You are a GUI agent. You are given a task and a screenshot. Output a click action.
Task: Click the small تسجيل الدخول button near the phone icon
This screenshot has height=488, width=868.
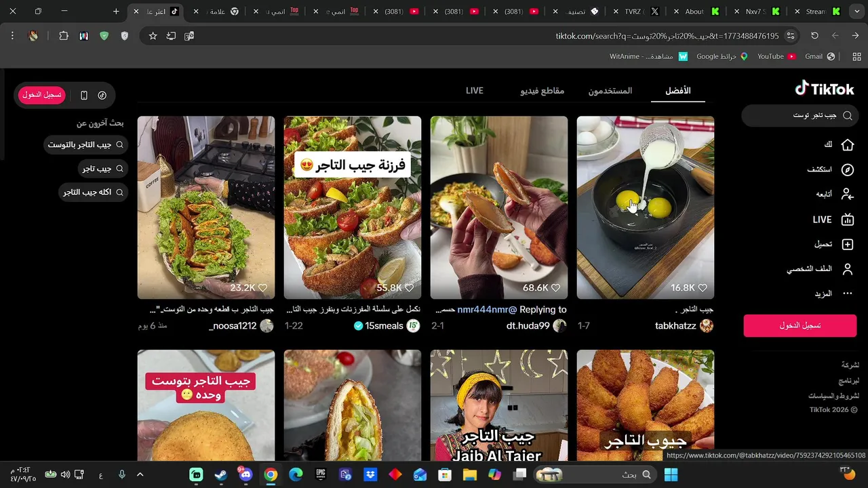42,95
